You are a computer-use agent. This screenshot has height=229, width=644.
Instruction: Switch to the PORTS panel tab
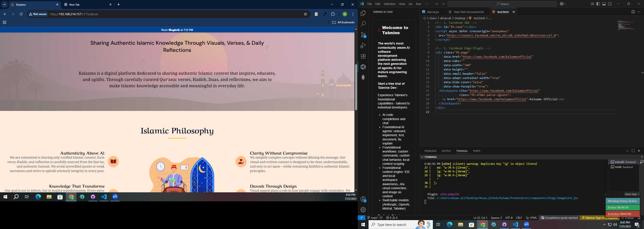point(477,151)
